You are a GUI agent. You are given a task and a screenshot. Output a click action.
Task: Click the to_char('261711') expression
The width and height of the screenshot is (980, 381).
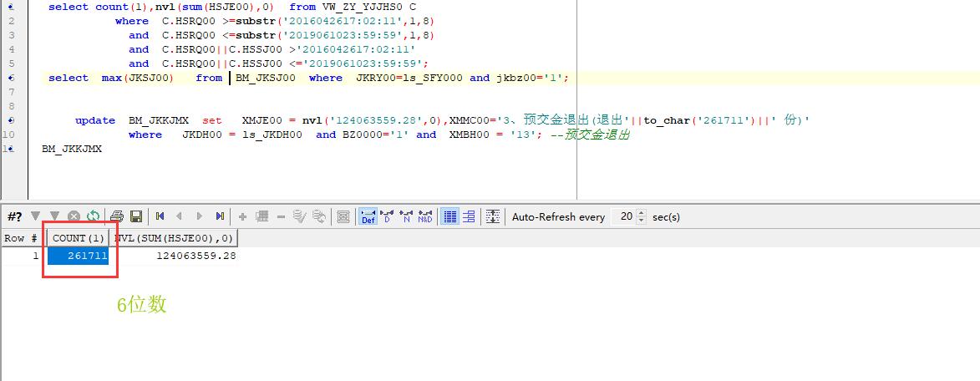pyautogui.click(x=698, y=120)
